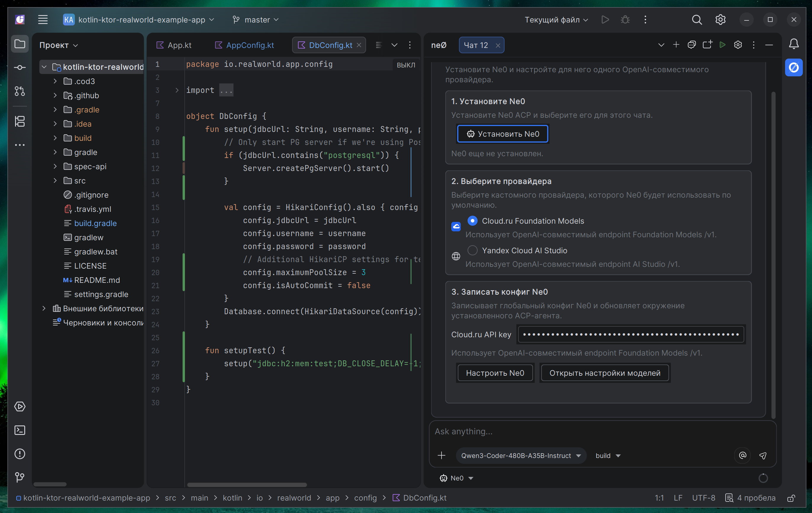The width and height of the screenshot is (812, 513).
Task: Open the Terminal tool window
Action: pyautogui.click(x=20, y=430)
